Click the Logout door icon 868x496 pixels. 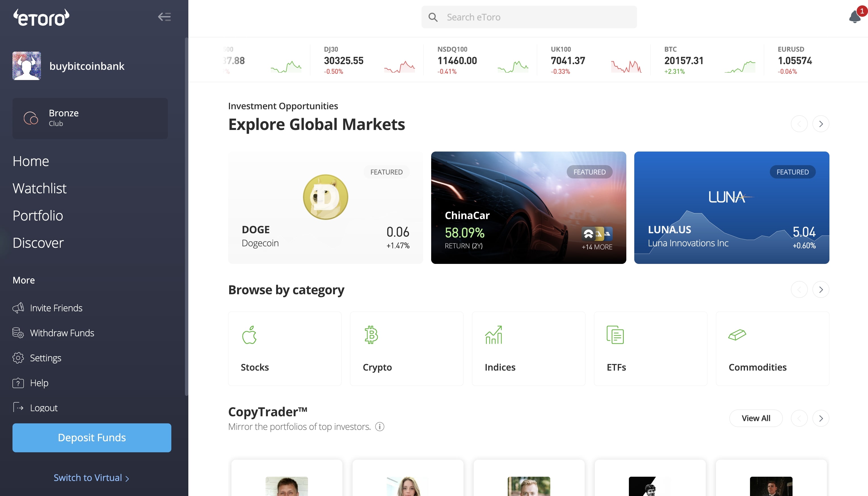click(x=18, y=407)
